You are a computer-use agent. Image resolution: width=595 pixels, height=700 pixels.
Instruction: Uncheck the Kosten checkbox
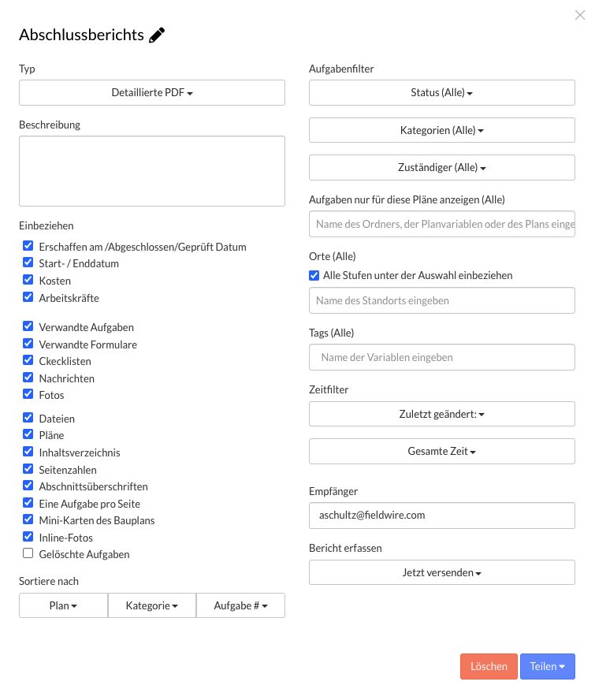[28, 281]
